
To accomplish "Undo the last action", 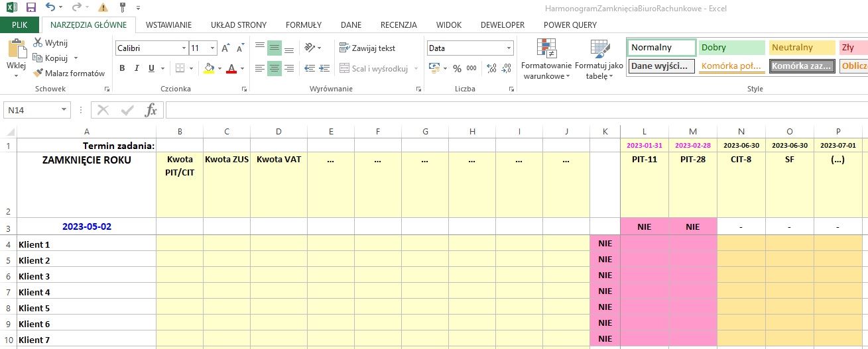I will coord(50,7).
